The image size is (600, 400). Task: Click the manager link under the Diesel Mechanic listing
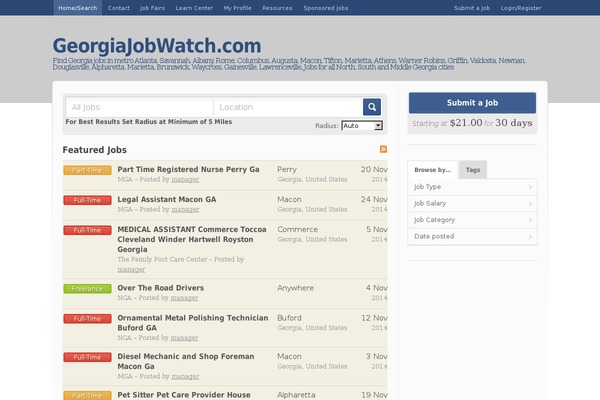185,376
